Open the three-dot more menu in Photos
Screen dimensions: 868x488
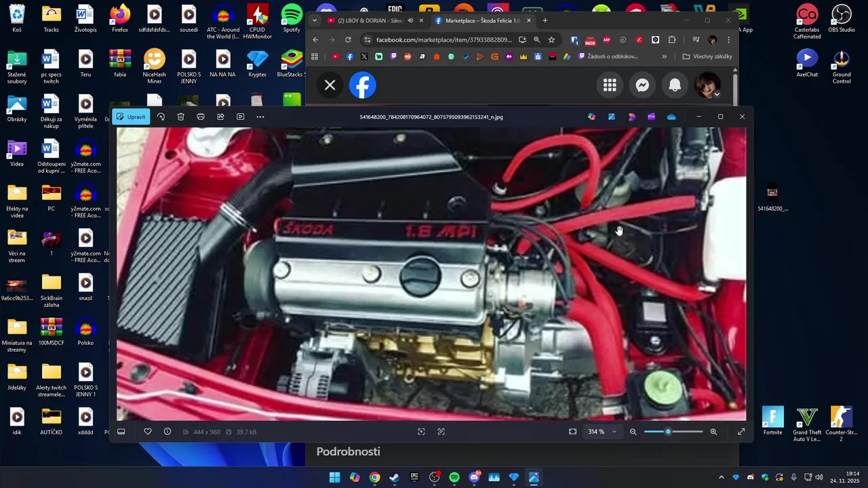pyautogui.click(x=260, y=117)
